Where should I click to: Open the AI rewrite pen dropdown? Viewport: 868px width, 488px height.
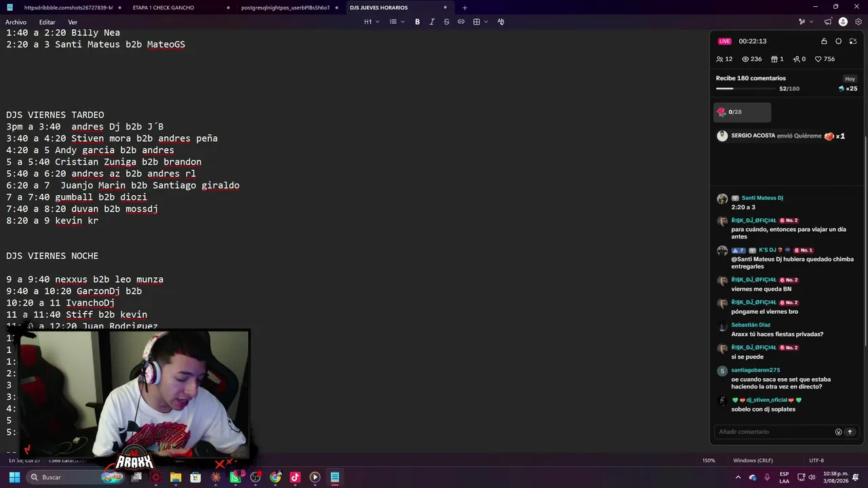tap(804, 22)
